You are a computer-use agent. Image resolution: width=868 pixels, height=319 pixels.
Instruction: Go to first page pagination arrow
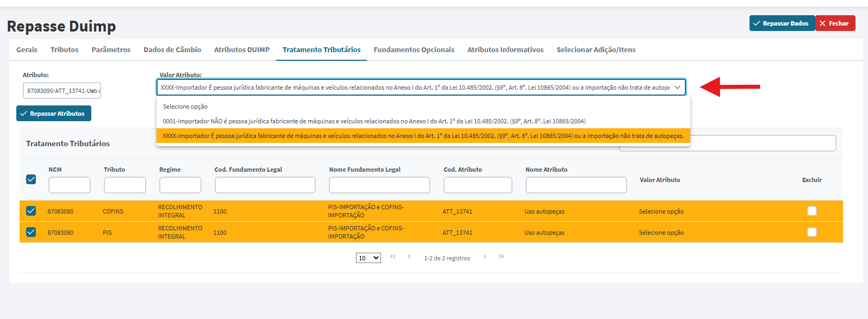pos(392,257)
